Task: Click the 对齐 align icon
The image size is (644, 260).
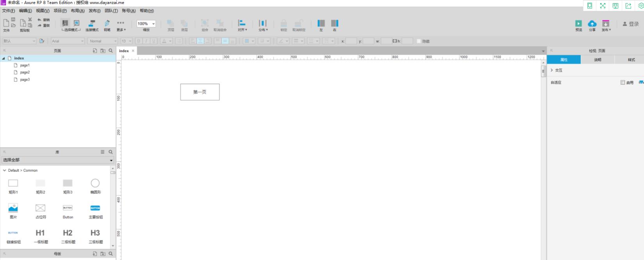Action: 242,24
